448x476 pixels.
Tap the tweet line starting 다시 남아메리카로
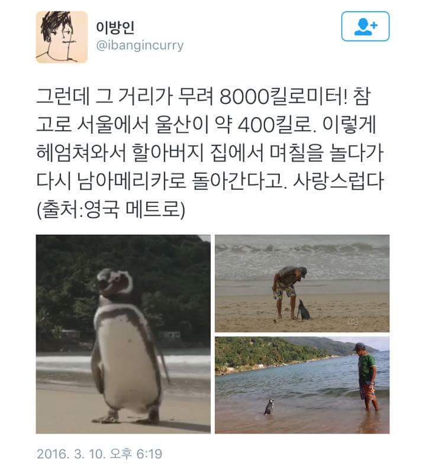pyautogui.click(x=210, y=181)
